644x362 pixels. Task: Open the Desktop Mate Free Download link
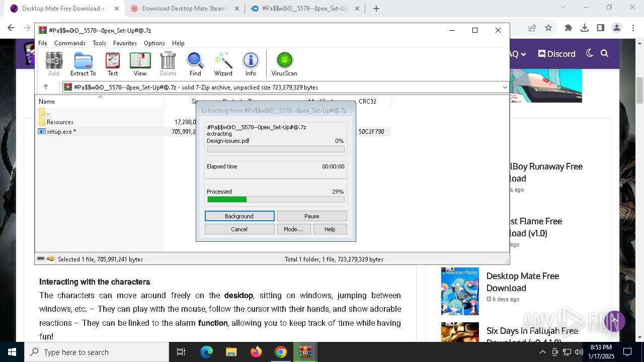click(523, 282)
